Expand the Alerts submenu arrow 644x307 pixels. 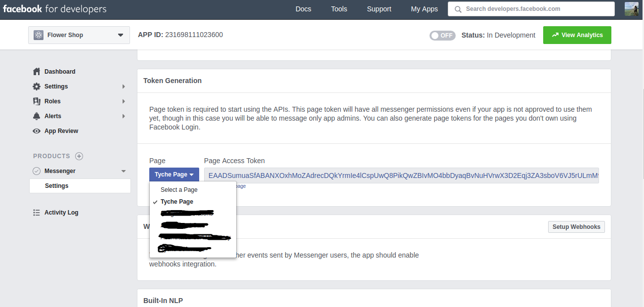(x=124, y=116)
